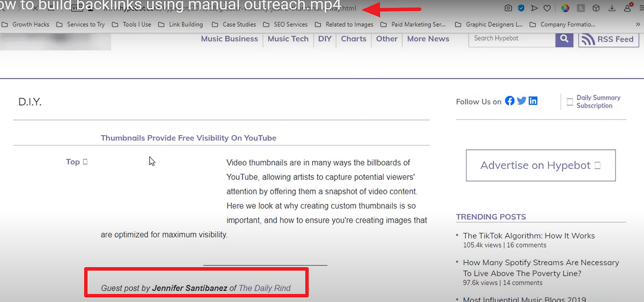Open the Related to Images bookmark folder

[344, 24]
